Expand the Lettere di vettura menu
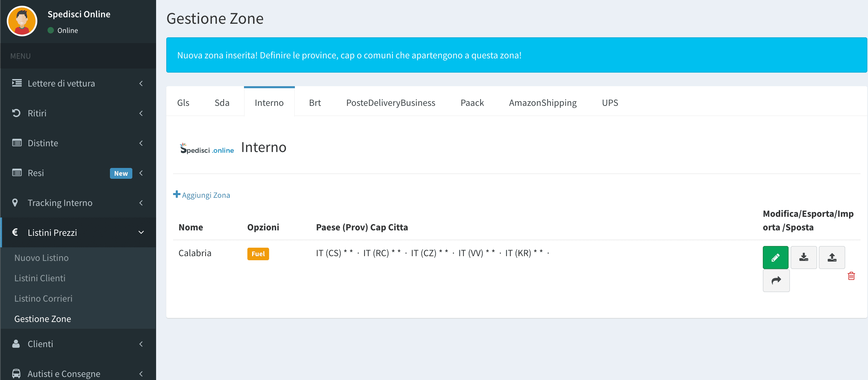This screenshot has width=868, height=380. 78,83
